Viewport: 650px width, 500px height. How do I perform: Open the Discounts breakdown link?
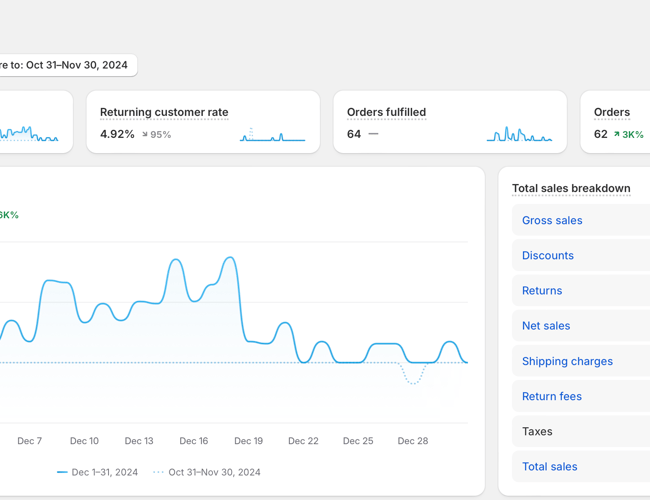(x=548, y=256)
